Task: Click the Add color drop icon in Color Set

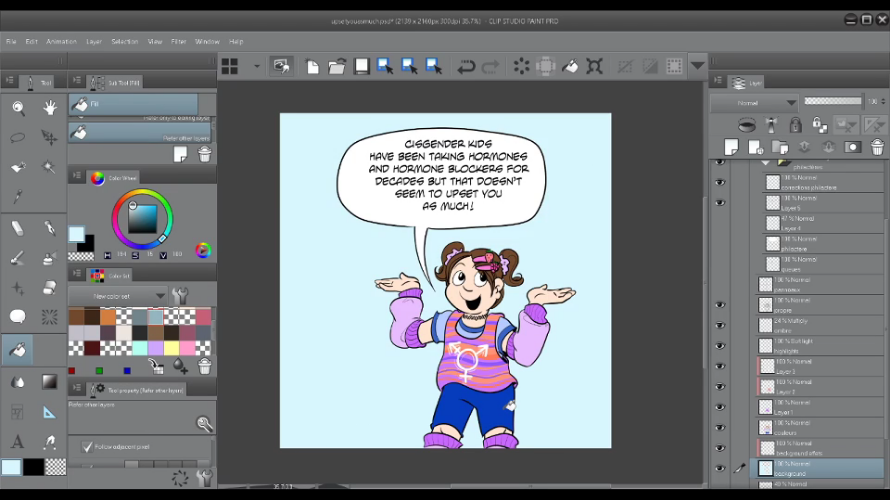Action: tap(180, 367)
